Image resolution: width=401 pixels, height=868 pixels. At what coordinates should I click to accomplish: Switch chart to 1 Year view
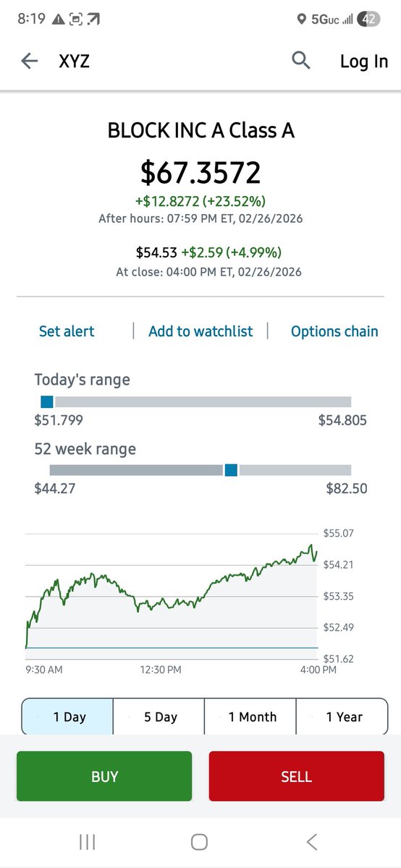(x=342, y=717)
